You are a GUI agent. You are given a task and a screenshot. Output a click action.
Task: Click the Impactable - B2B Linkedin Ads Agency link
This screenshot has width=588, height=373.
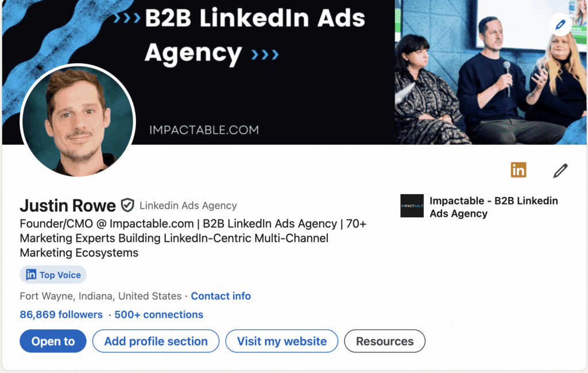tap(493, 207)
